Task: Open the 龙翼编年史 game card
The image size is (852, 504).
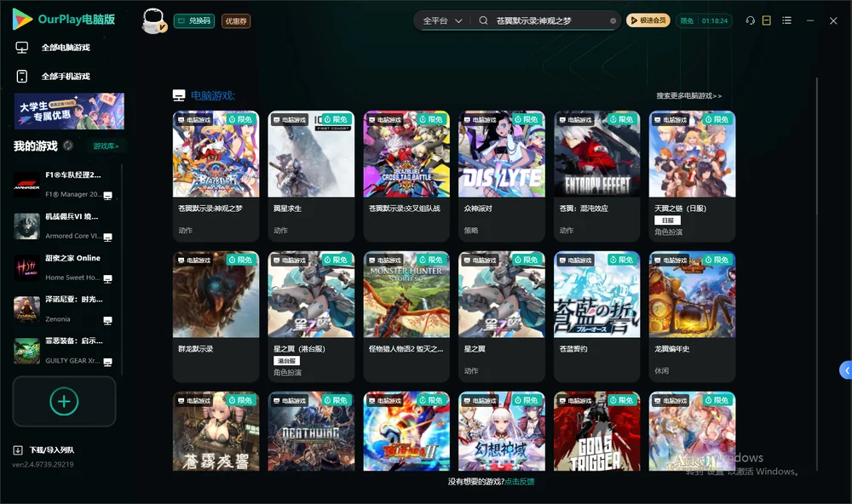Action: click(692, 317)
